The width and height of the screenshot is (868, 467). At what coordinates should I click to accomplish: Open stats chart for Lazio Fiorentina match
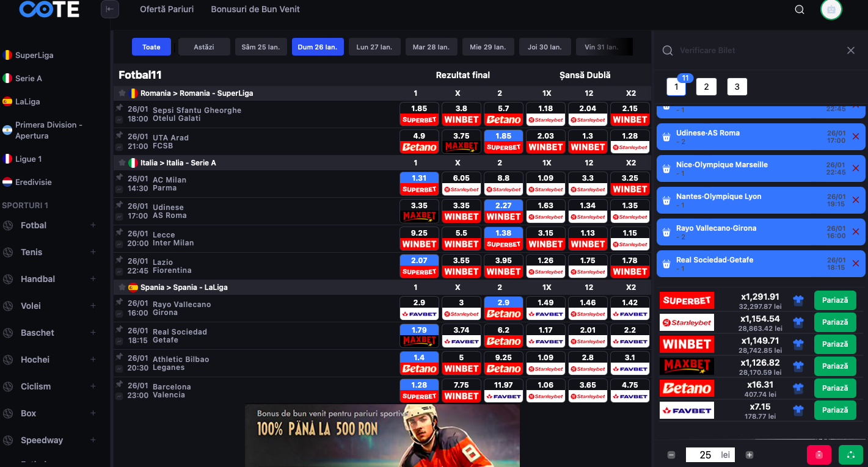click(120, 271)
